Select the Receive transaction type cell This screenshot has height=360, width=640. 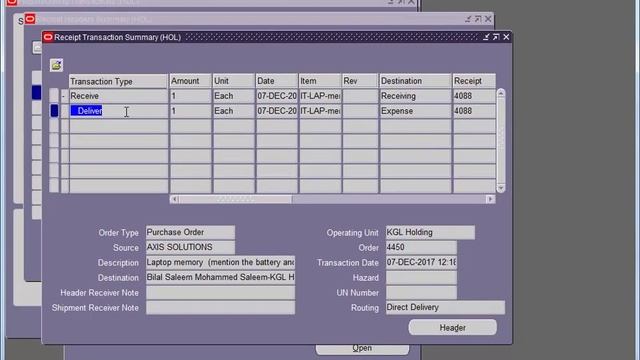[x=118, y=96]
